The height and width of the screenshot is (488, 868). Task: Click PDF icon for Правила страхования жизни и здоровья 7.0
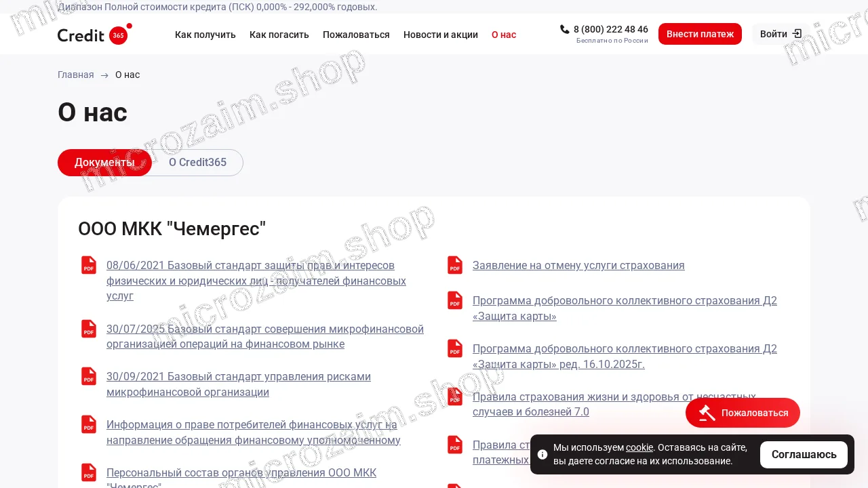tap(455, 396)
